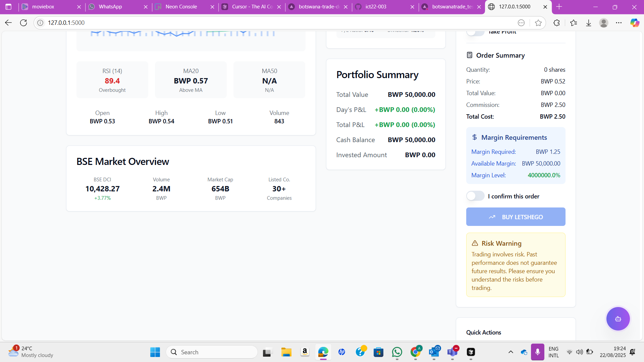Click the purple chatbot floating button

coord(618,319)
